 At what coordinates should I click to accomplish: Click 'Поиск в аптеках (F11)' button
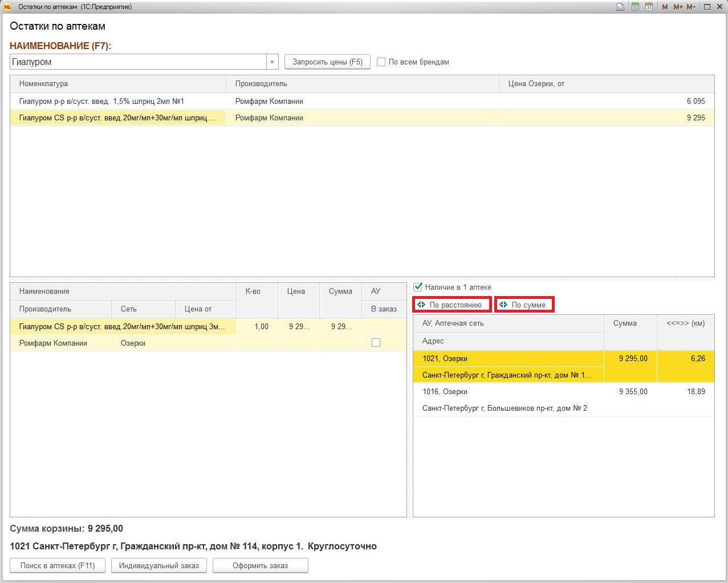57,565
